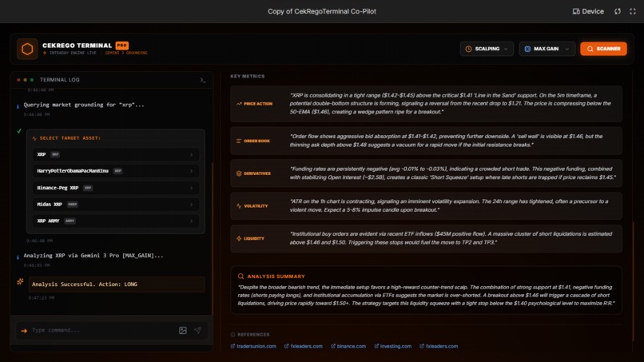Click the References info icon
The width and height of the screenshot is (644, 362).
click(x=233, y=335)
